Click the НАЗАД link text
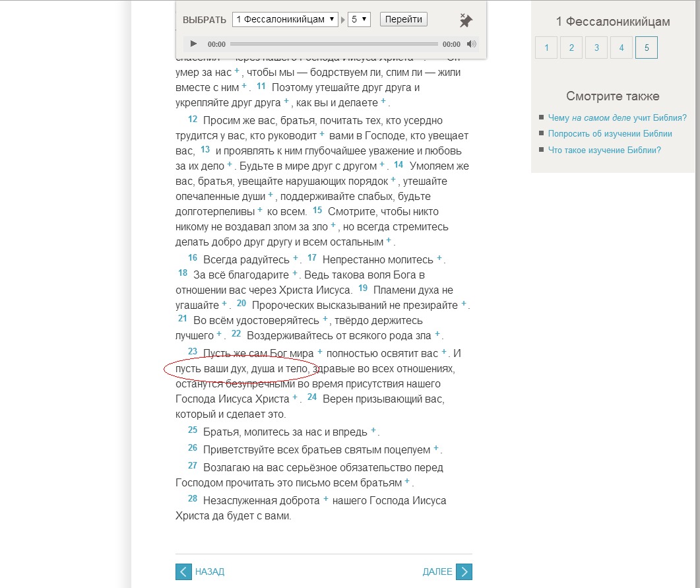 click(x=210, y=572)
